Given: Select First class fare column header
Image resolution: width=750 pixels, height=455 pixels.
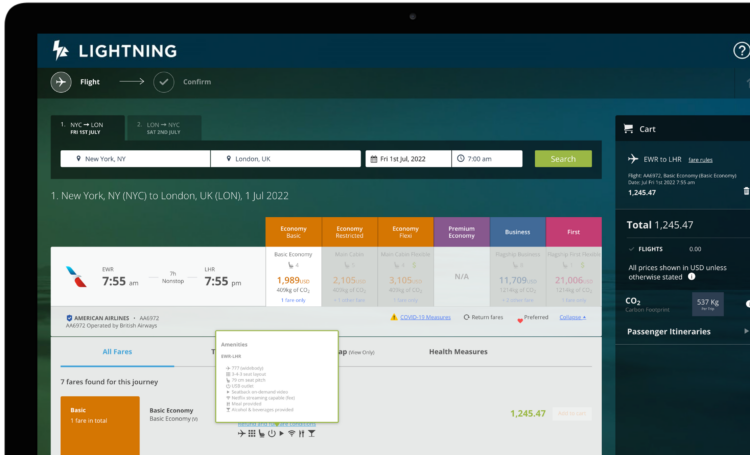Looking at the screenshot, I should point(574,232).
